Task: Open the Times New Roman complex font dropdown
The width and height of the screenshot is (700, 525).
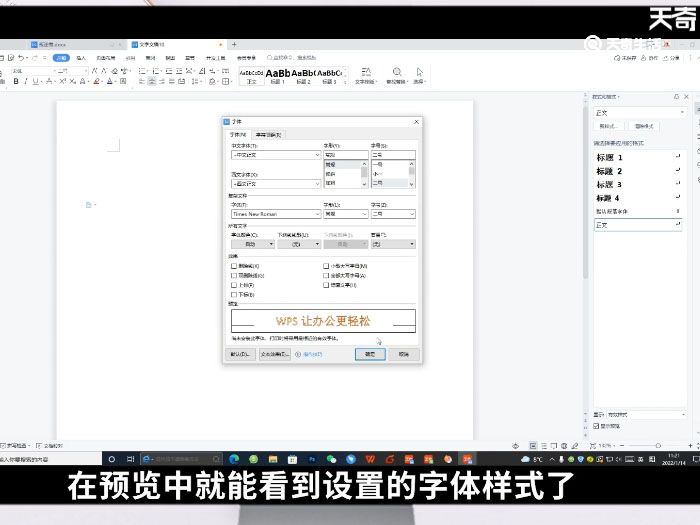Action: 276,214
